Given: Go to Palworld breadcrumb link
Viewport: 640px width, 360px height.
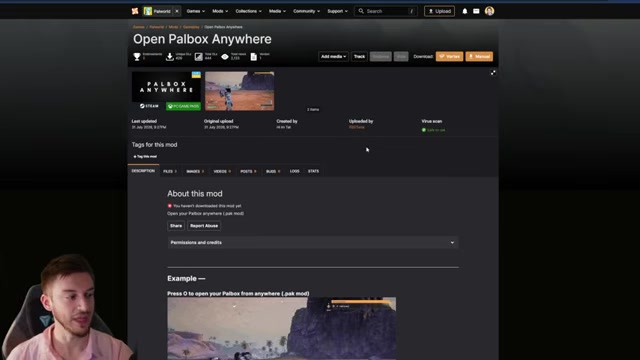Looking at the screenshot, I should (156, 27).
